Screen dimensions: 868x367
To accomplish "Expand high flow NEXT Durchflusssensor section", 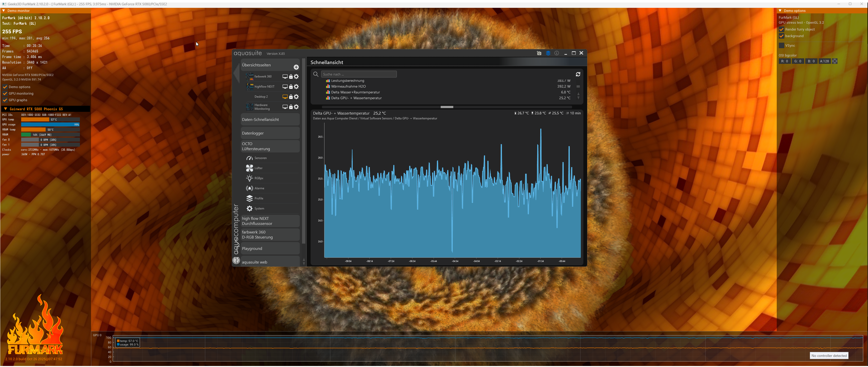I will click(x=270, y=221).
